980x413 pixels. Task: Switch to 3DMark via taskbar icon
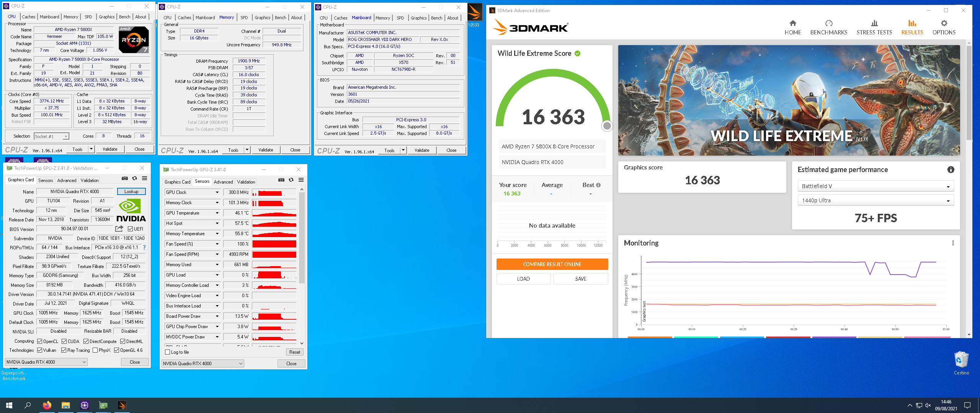(x=122, y=405)
